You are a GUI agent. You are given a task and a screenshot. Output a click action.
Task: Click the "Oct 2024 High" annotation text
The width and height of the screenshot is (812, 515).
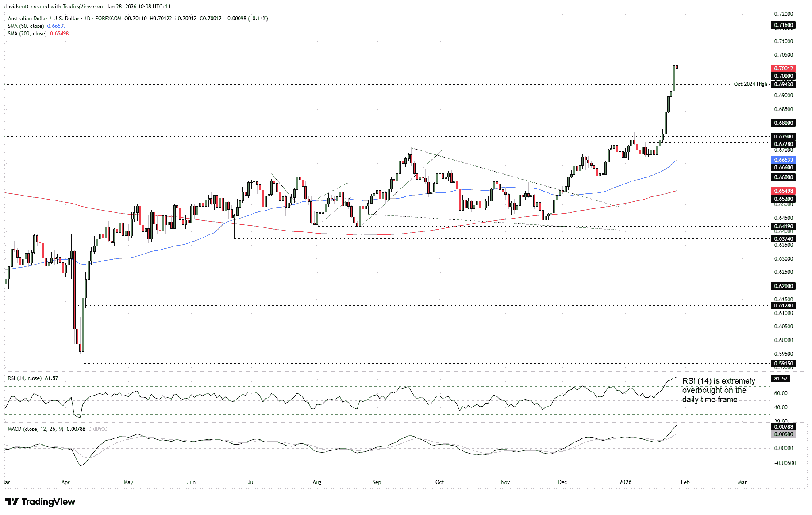point(750,84)
